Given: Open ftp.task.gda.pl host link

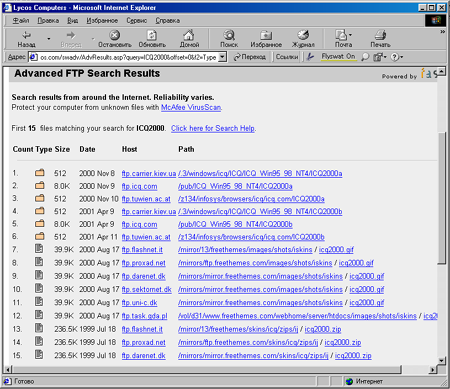Looking at the screenshot, I should click(144, 316).
